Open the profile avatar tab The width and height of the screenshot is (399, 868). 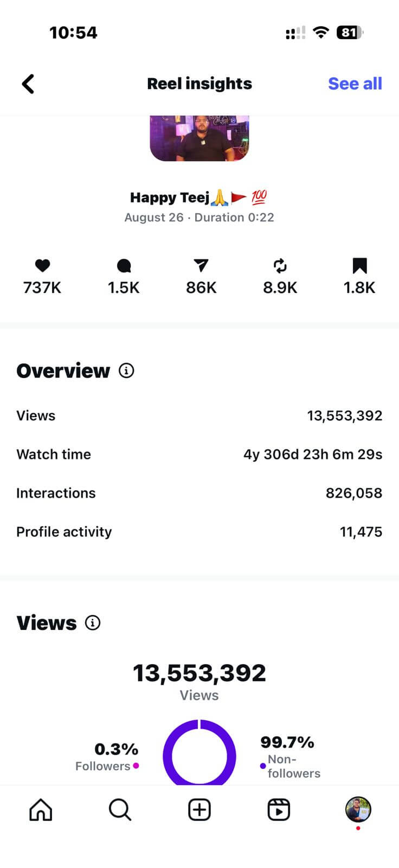[x=358, y=809]
